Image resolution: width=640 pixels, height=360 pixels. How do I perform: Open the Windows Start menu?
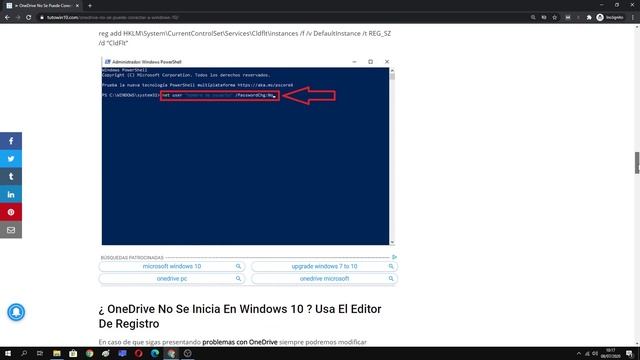pyautogui.click(x=8, y=353)
